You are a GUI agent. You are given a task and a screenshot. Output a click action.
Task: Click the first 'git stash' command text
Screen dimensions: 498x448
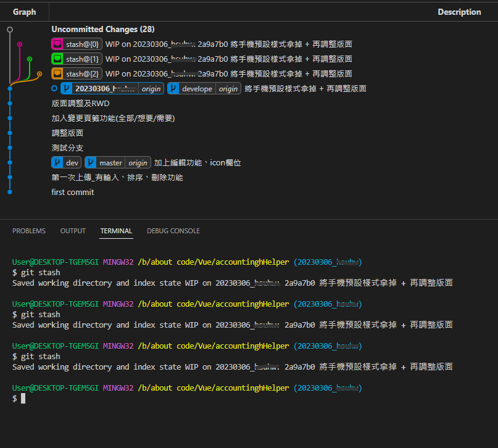40,272
